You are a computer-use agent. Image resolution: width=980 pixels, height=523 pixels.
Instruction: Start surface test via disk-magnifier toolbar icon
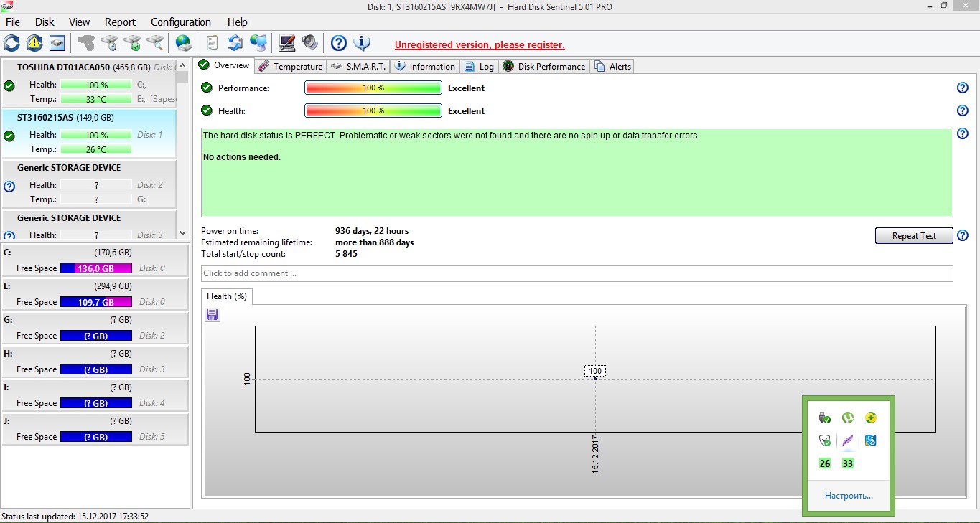(155, 43)
